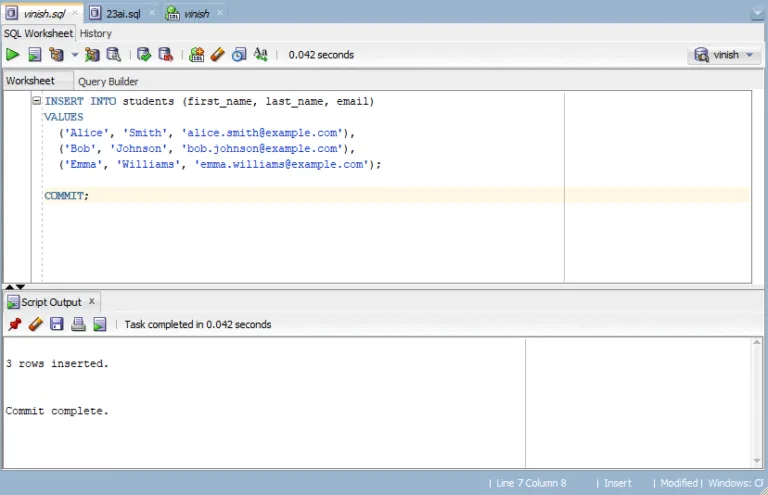Close the vinish.sql tab
This screenshot has width=768, height=495.
(x=75, y=13)
